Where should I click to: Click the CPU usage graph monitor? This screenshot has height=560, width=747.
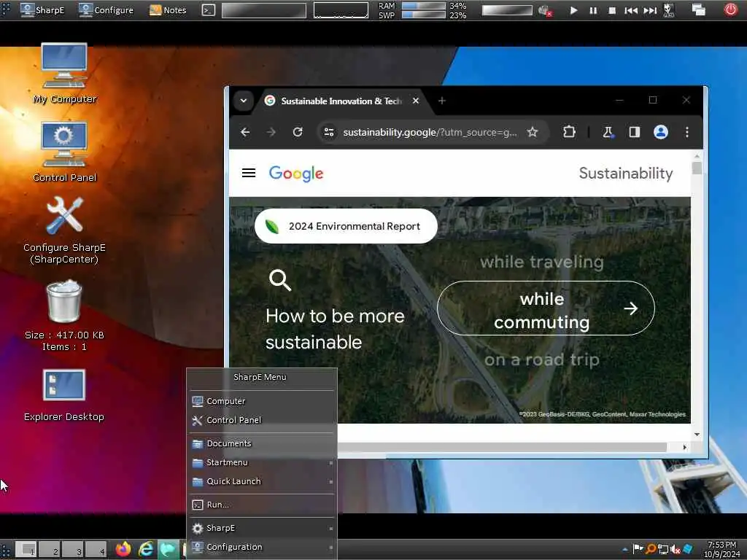[341, 10]
